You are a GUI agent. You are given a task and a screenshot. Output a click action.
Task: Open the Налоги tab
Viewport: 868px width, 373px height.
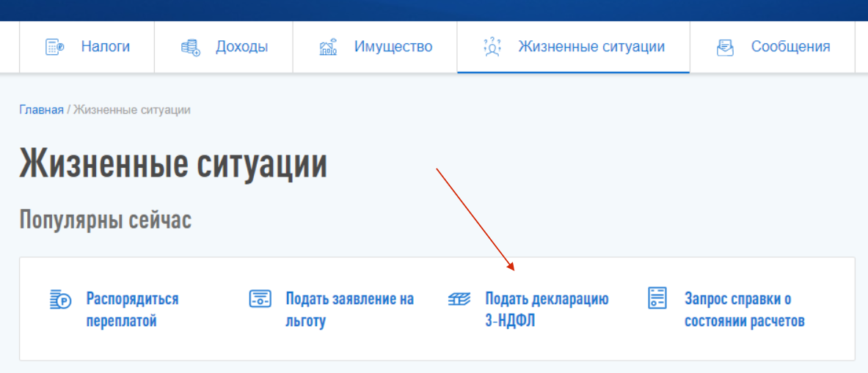87,47
